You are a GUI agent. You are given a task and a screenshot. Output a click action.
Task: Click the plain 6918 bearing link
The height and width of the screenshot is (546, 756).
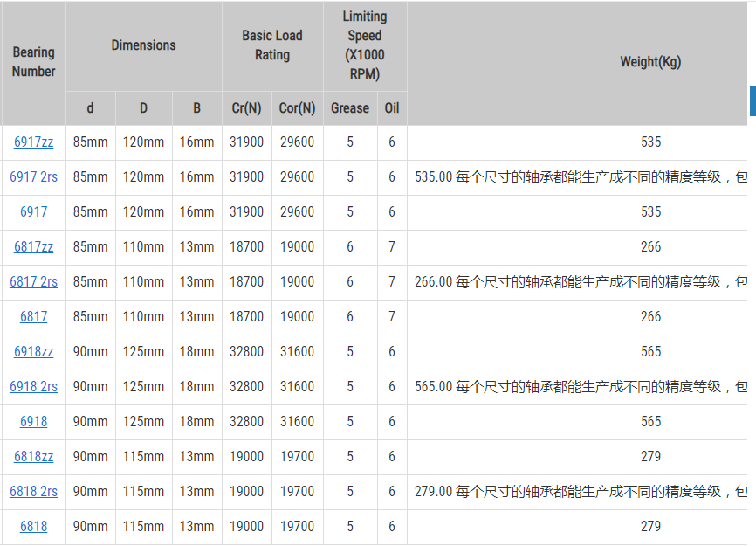pyautogui.click(x=33, y=422)
